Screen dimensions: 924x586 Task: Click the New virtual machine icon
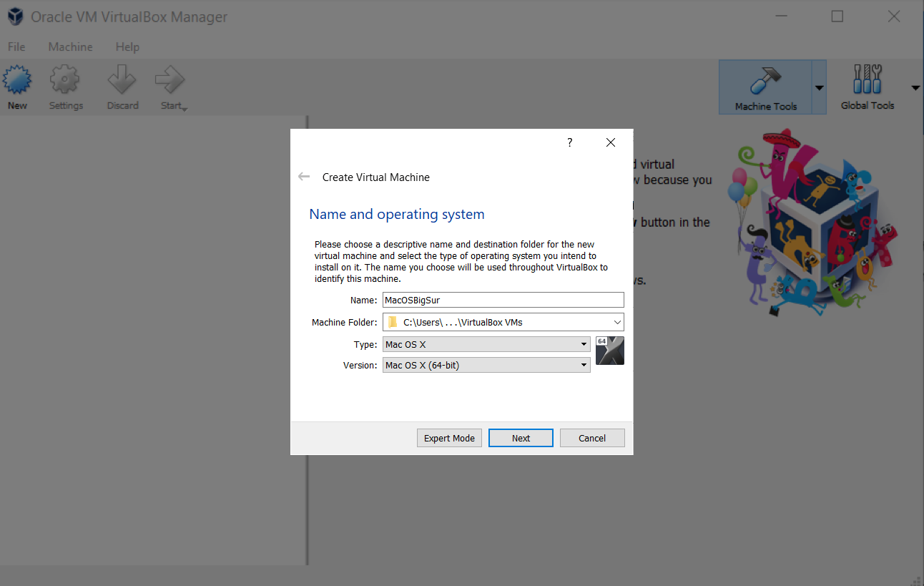tap(17, 80)
